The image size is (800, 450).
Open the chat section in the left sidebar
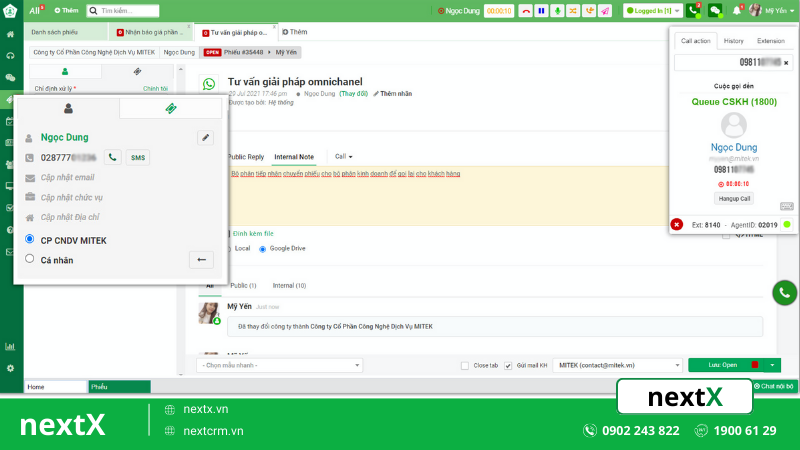pos(10,78)
